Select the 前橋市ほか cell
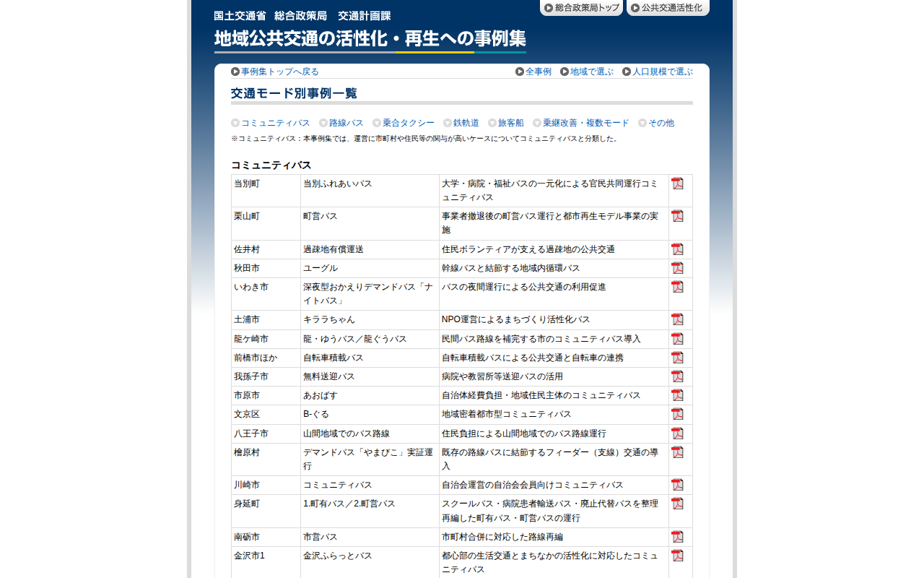Screen dimensions: 924x578 [266, 358]
